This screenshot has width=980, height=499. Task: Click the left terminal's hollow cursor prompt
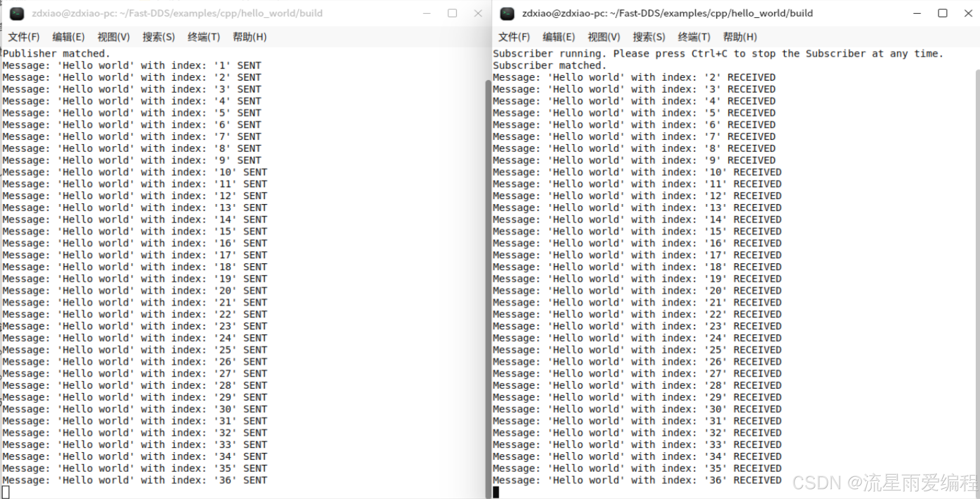click(6, 492)
